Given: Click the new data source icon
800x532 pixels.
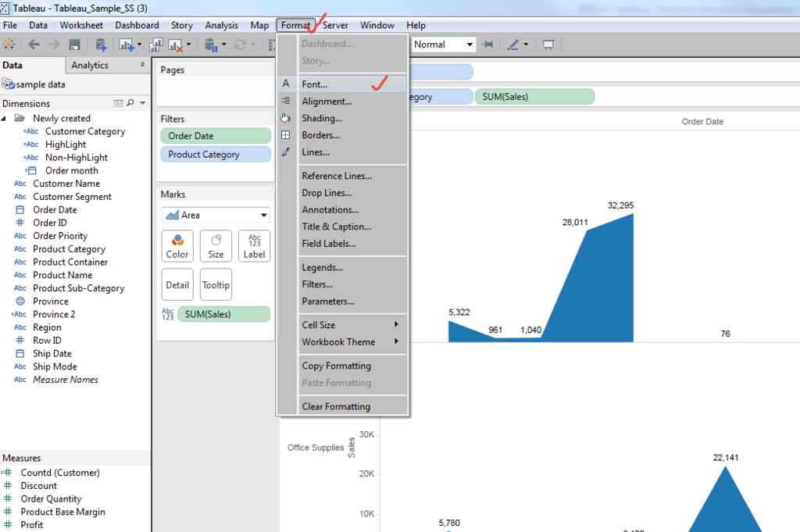Looking at the screenshot, I should pos(101,45).
